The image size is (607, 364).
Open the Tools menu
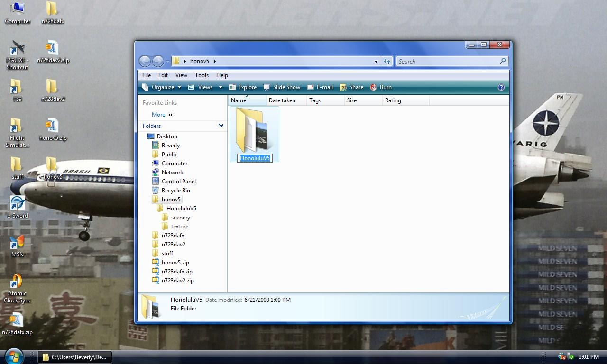click(202, 75)
